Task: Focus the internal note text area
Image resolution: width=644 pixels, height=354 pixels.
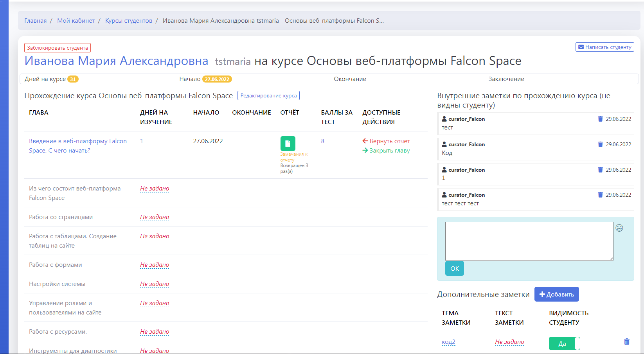Action: point(529,241)
